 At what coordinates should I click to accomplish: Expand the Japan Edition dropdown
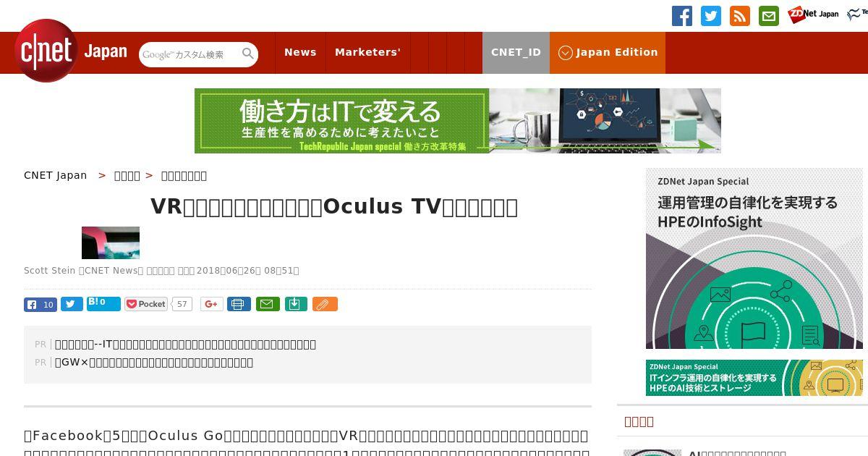coord(608,52)
